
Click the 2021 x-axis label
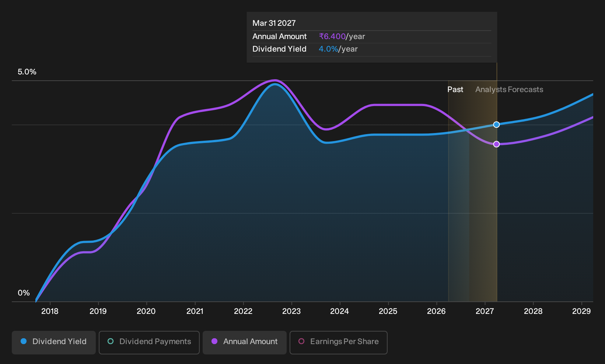coord(195,311)
